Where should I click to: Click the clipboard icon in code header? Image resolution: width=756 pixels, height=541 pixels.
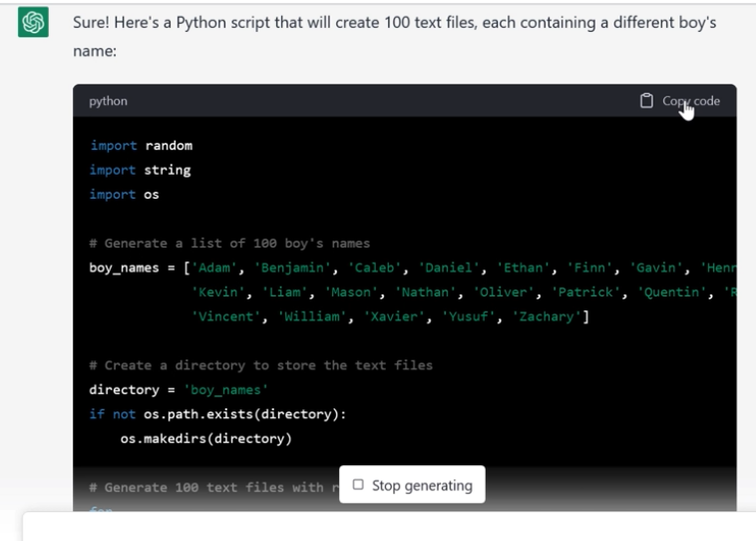coord(646,101)
